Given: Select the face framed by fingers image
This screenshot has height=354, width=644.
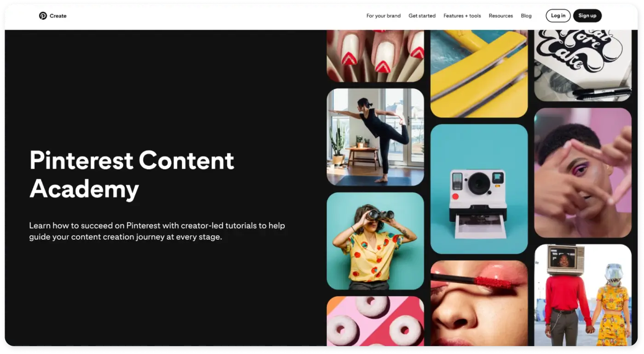Looking at the screenshot, I should coord(583,173).
